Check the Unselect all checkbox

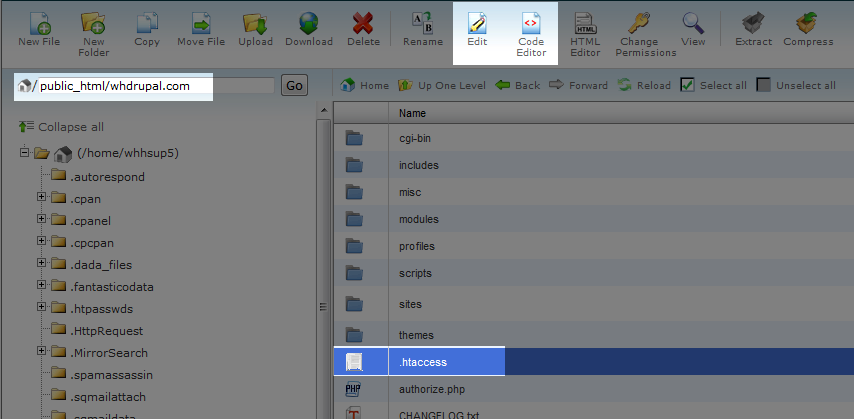coord(764,86)
